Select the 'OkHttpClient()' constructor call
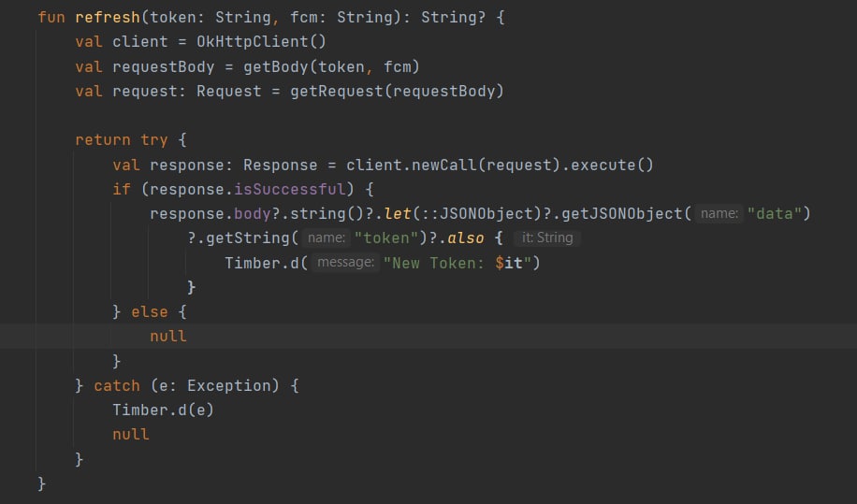This screenshot has height=504, width=857. click(261, 42)
